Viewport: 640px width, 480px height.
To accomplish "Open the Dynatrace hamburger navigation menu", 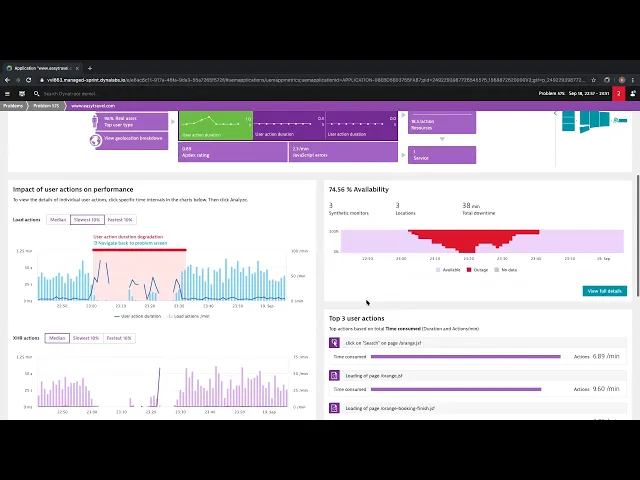I will click(x=7, y=93).
